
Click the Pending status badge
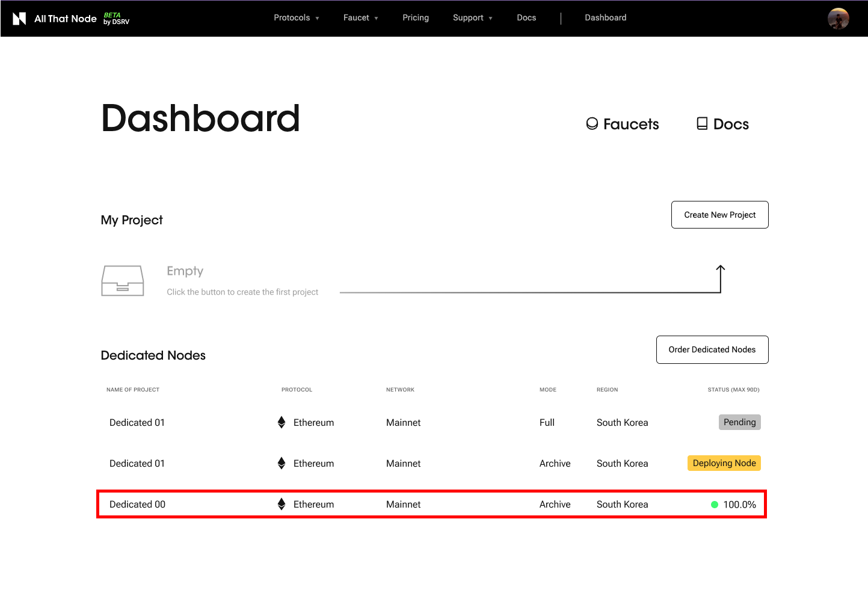coord(740,422)
